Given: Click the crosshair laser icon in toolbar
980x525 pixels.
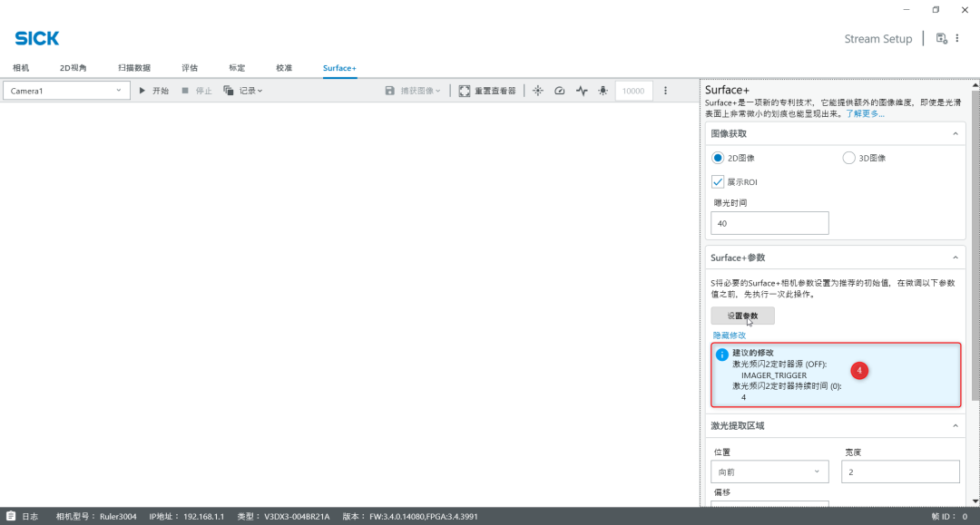Looking at the screenshot, I should (x=537, y=91).
